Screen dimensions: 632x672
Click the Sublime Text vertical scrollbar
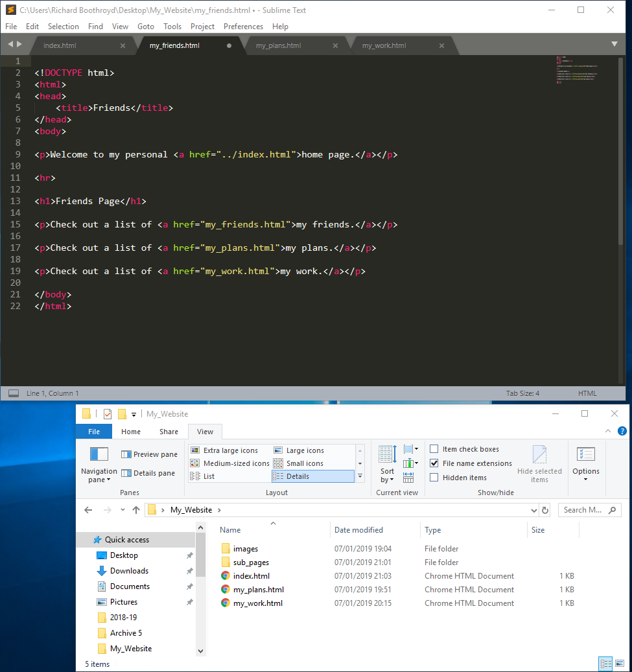point(620,151)
